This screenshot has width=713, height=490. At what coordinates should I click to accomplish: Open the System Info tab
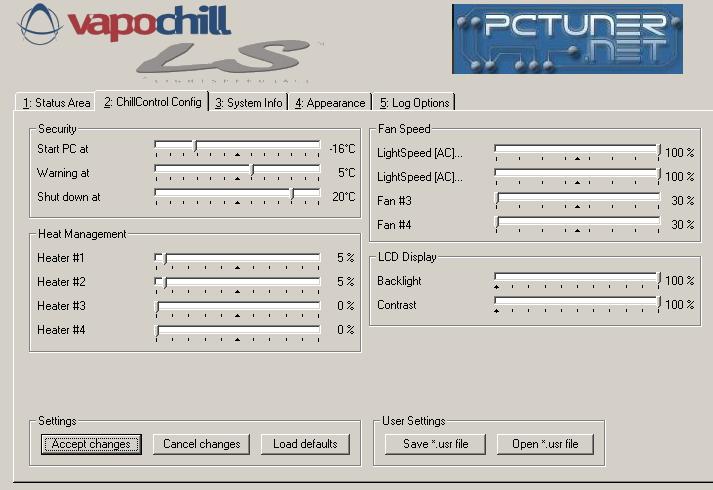coord(249,103)
